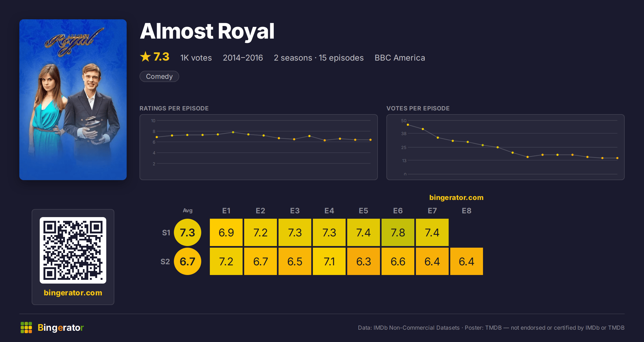
Task: Select the Comedy genre tag
Action: pos(159,76)
